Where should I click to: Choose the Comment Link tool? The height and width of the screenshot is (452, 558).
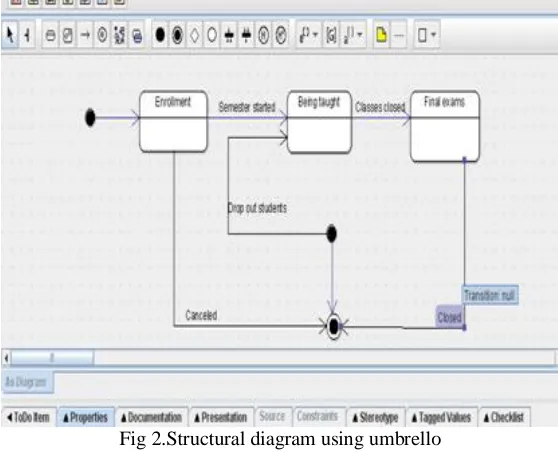399,35
